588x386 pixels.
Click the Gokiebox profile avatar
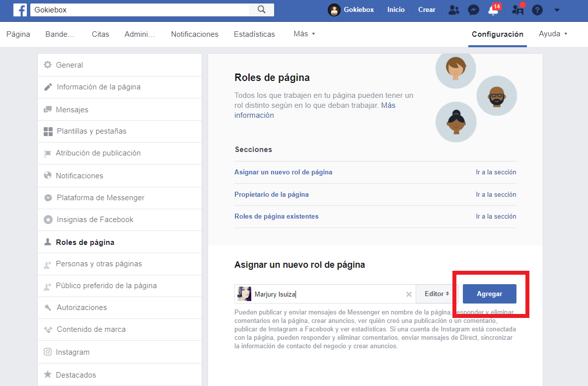(334, 10)
